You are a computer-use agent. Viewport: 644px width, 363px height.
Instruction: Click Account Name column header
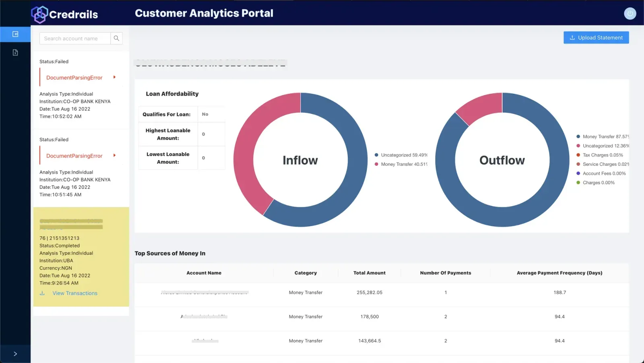(x=204, y=273)
